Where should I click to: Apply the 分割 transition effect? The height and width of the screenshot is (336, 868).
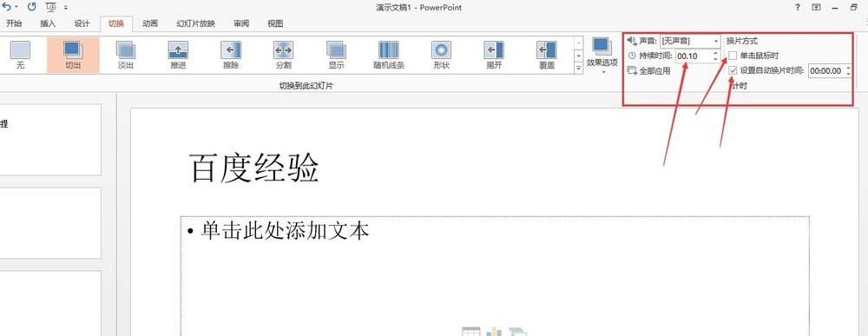[x=284, y=55]
